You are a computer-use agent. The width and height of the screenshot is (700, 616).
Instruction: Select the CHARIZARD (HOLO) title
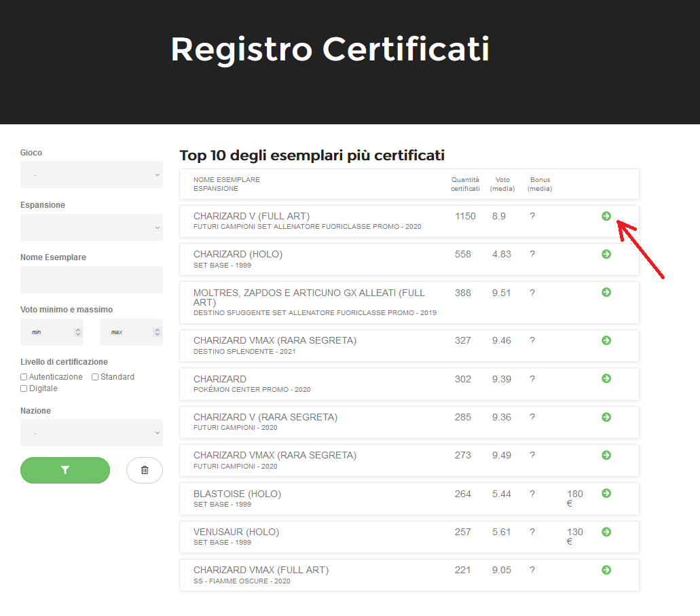click(238, 254)
